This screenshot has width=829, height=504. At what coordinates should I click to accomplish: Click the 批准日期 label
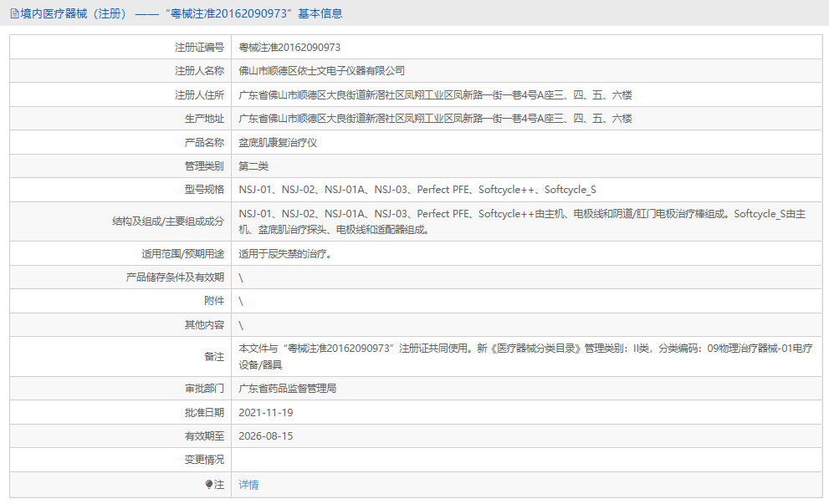[204, 413]
